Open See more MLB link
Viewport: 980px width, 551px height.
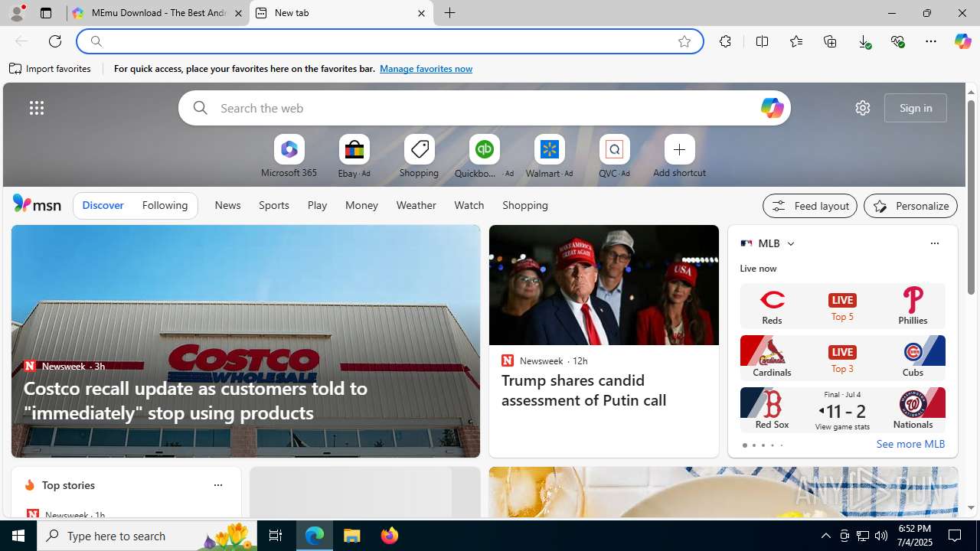[910, 444]
